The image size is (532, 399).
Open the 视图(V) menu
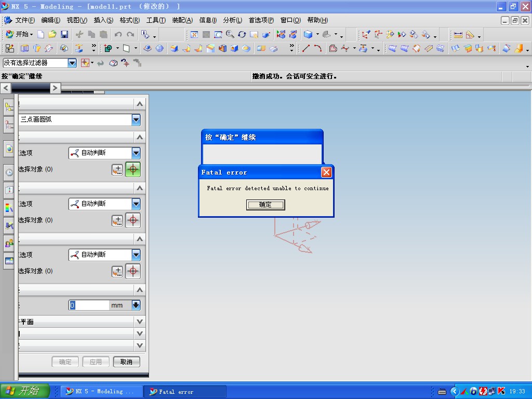coord(77,20)
